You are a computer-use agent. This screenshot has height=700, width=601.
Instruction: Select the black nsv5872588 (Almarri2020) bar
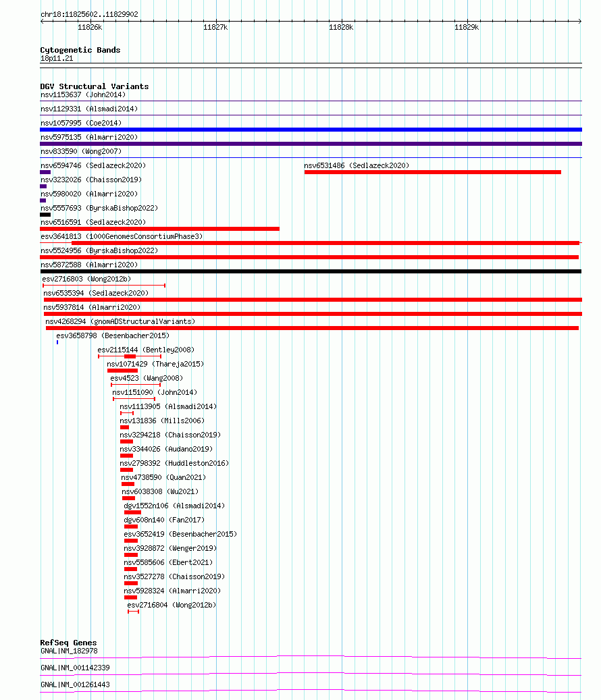311,271
